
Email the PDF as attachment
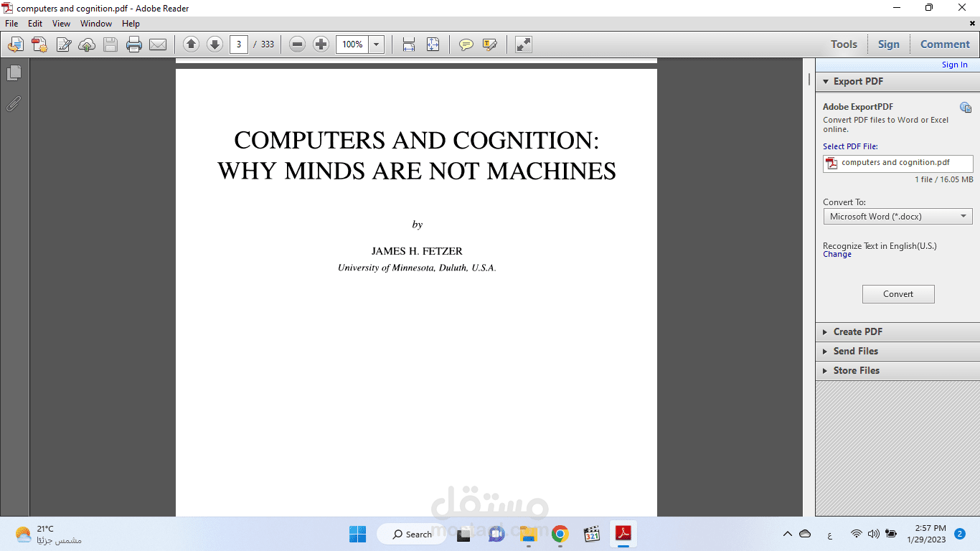pos(159,44)
